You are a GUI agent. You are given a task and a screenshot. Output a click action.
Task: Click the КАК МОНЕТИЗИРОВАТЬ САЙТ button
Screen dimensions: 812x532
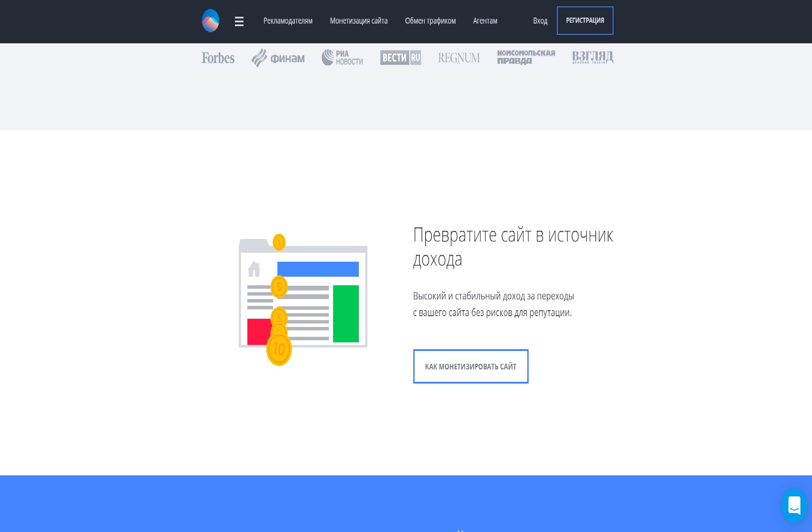tap(471, 366)
